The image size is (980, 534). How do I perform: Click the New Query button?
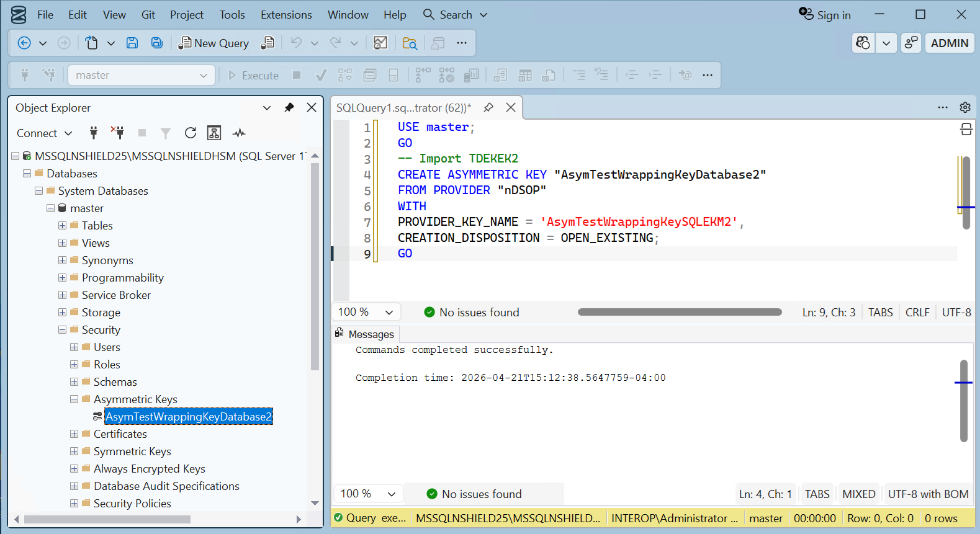click(214, 43)
